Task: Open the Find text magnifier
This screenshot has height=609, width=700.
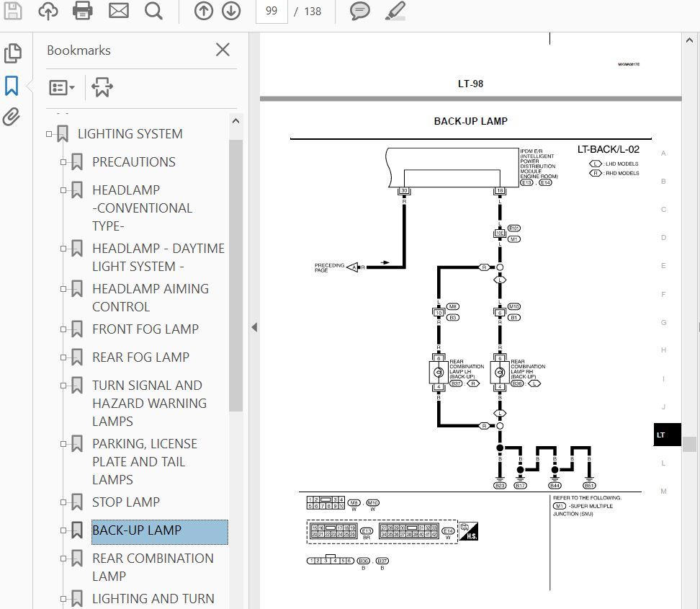Action: click(153, 11)
